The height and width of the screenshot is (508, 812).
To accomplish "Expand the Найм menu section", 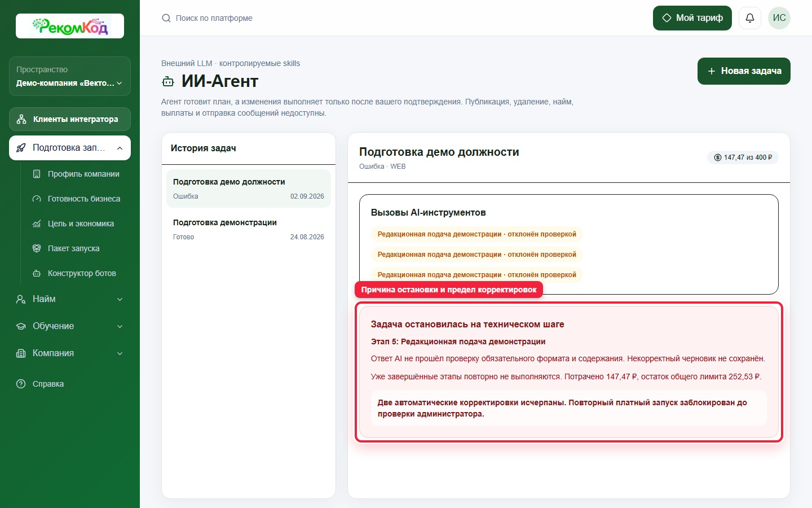I will (x=70, y=299).
